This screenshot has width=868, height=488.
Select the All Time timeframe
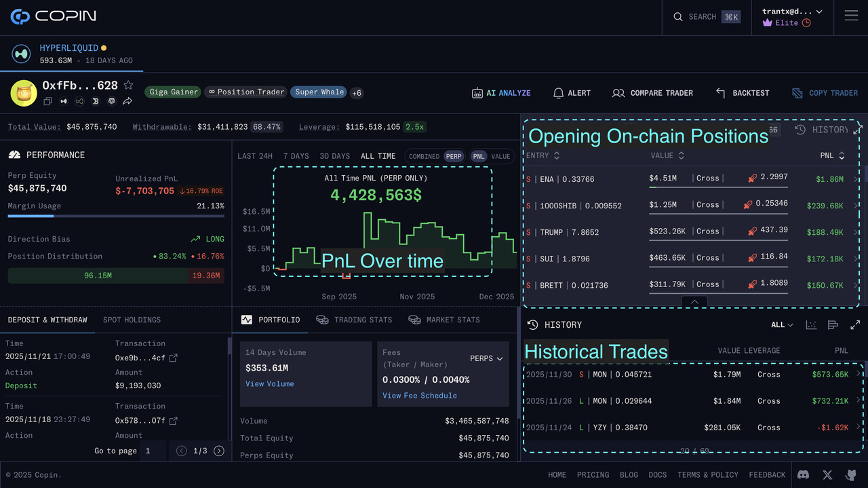pos(378,156)
